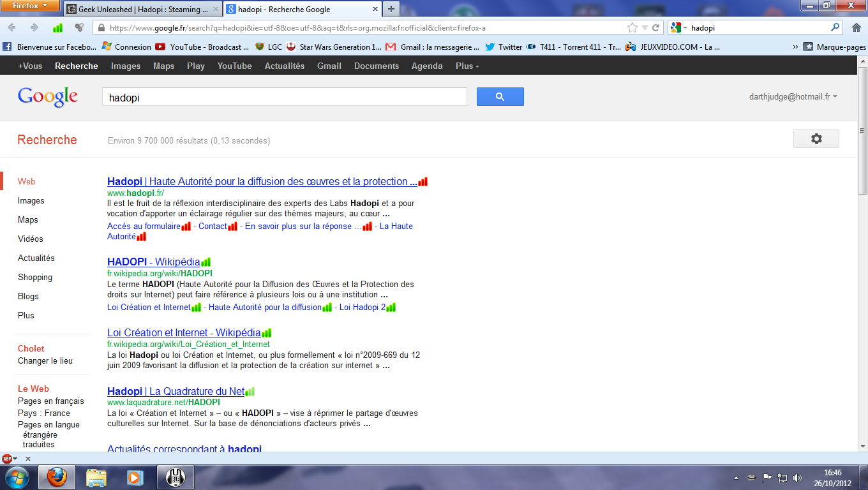Viewport: 868px width, 490px height.
Task: Open Hadopi Haute Autorité result link
Action: click(x=262, y=182)
